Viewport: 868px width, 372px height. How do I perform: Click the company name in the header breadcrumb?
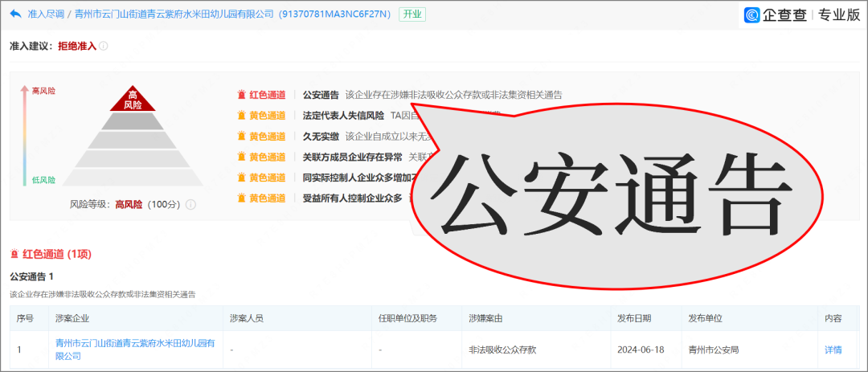coord(174,14)
